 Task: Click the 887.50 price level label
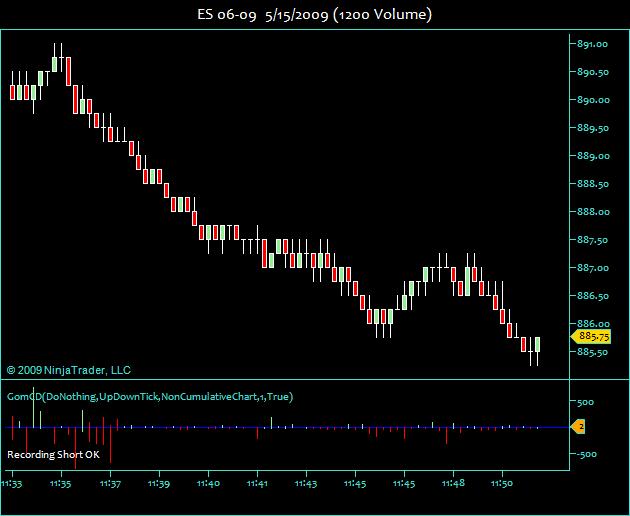[593, 240]
